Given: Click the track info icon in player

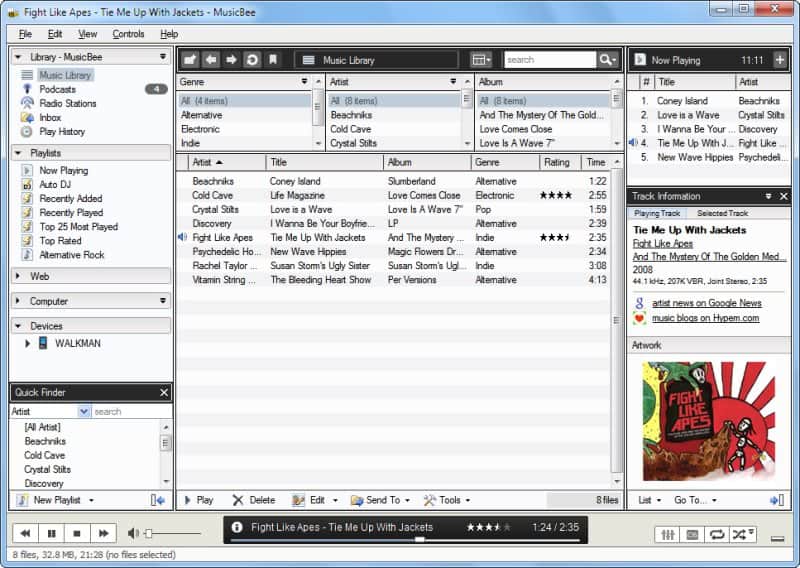Looking at the screenshot, I should pyautogui.click(x=237, y=527).
